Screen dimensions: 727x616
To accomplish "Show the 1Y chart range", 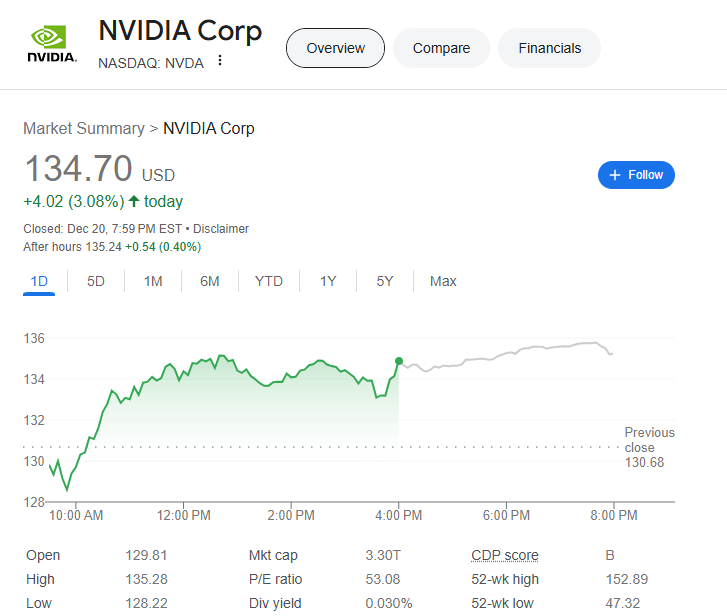I will point(328,281).
